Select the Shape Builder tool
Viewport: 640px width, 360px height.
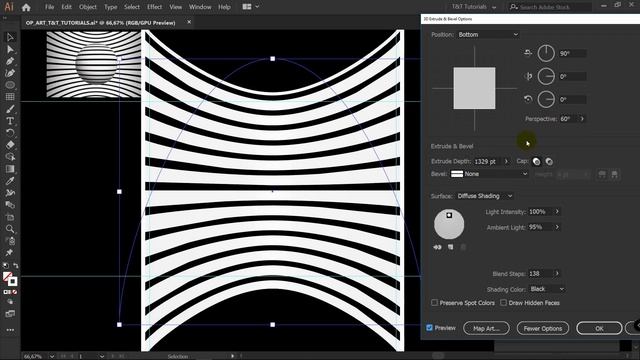[x=10, y=157]
